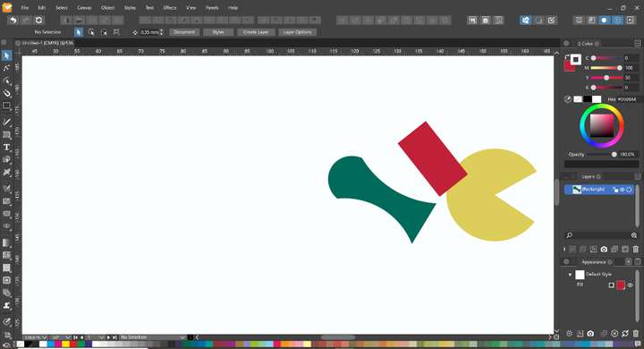Click the Document button
The image size is (644, 349).
184,32
